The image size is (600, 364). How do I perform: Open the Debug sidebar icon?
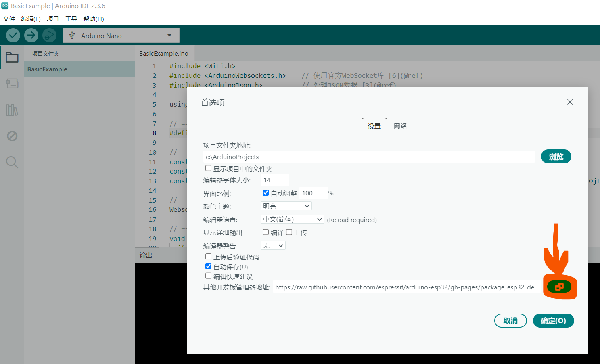click(12, 136)
